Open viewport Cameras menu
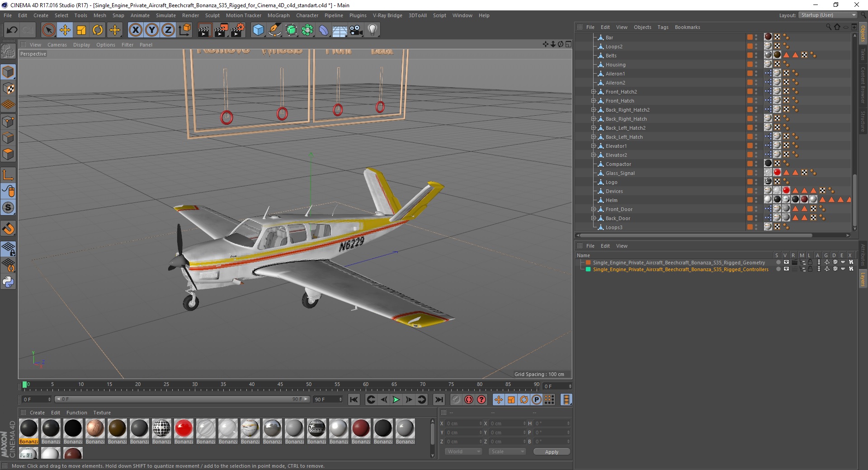Image resolution: width=868 pixels, height=470 pixels. tap(57, 45)
